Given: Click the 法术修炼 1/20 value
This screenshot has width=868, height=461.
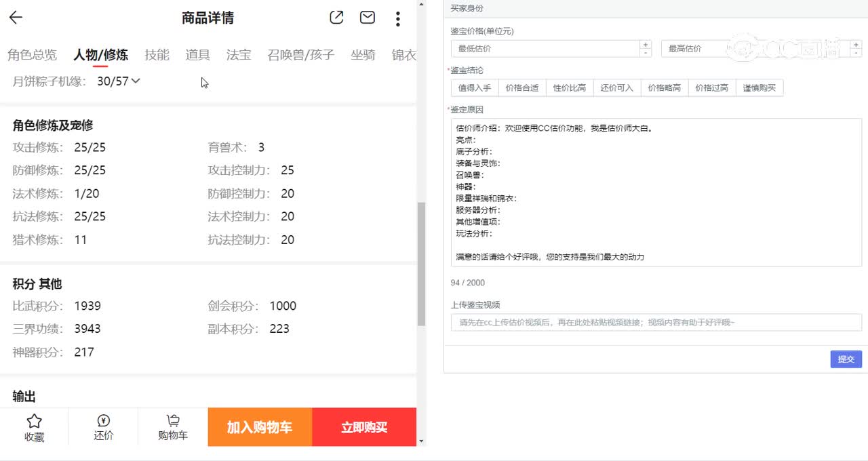Looking at the screenshot, I should pos(87,193).
